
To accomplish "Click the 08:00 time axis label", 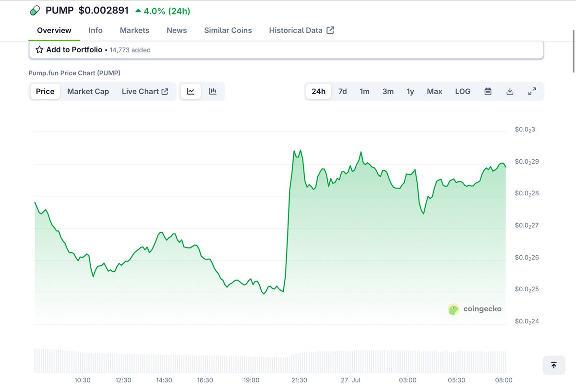I will point(504,380).
